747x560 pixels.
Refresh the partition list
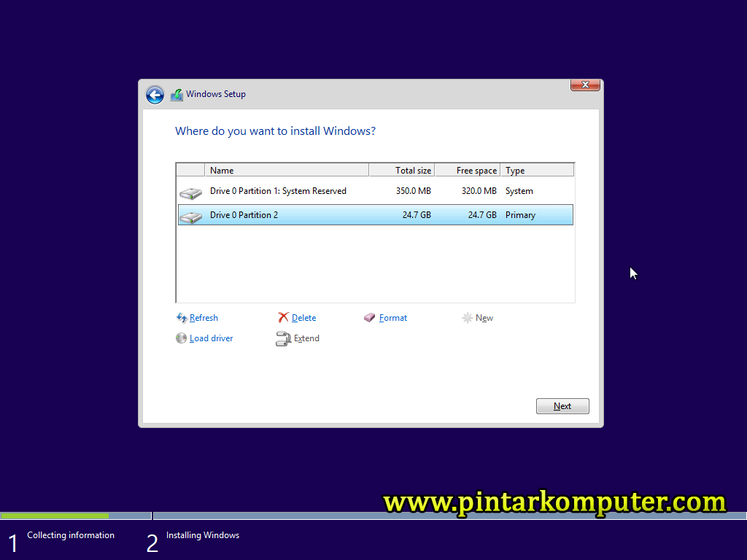click(x=204, y=318)
